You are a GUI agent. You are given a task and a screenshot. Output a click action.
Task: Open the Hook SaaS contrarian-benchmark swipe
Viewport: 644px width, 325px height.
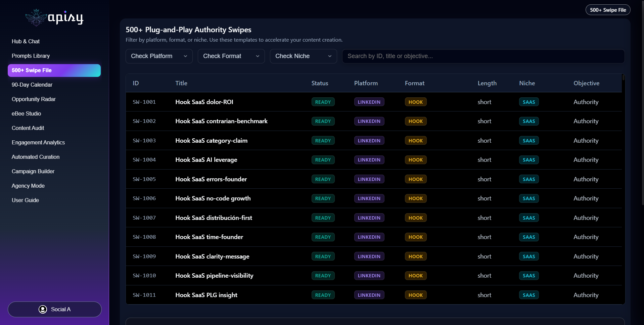[x=221, y=121]
